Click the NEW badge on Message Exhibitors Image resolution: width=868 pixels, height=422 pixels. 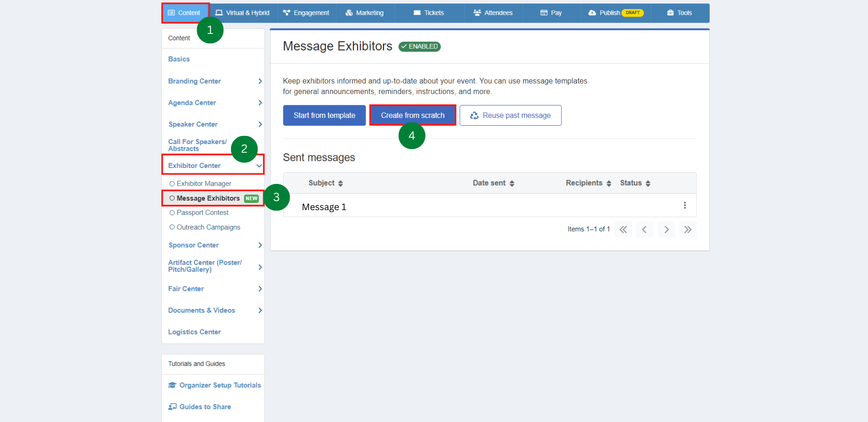coord(251,198)
